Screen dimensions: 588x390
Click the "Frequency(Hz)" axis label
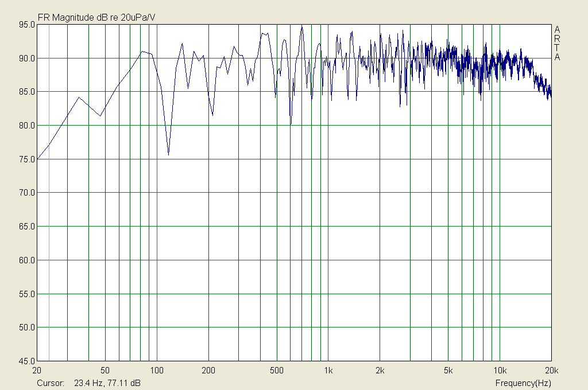coord(523,383)
